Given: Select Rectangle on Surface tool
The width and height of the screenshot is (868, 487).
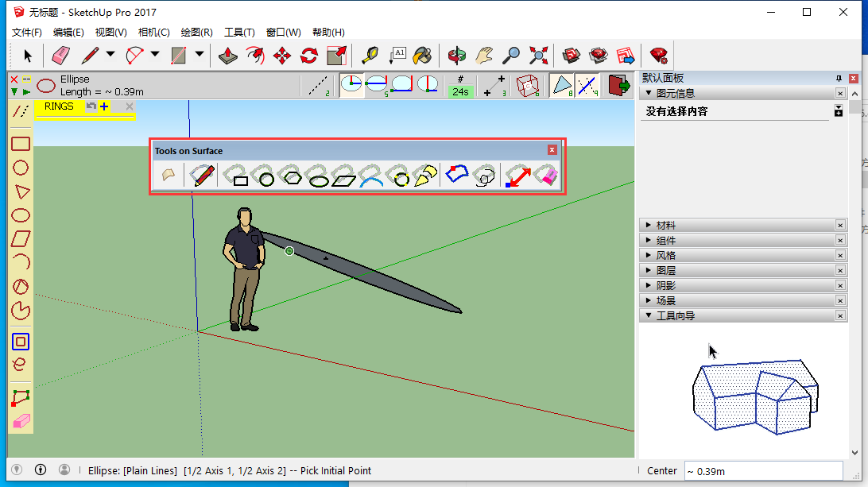Looking at the screenshot, I should 236,176.
